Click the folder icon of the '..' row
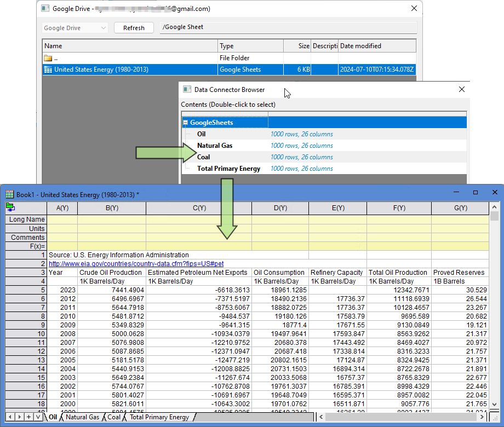The width and height of the screenshot is (504, 427). (48, 58)
